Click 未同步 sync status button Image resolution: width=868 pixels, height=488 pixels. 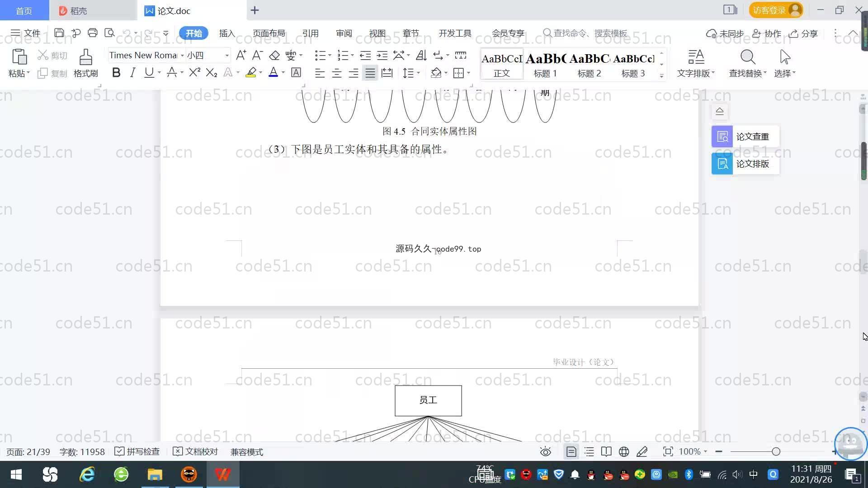(725, 33)
